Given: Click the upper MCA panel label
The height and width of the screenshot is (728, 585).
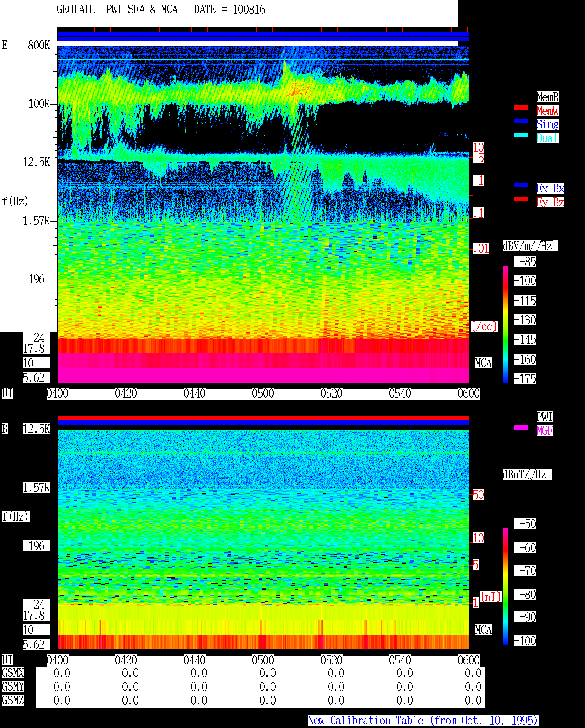Looking at the screenshot, I should [x=484, y=363].
